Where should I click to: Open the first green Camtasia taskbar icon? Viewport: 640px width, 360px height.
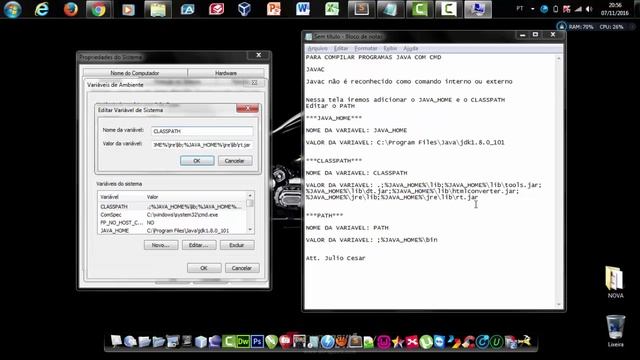point(419,9)
